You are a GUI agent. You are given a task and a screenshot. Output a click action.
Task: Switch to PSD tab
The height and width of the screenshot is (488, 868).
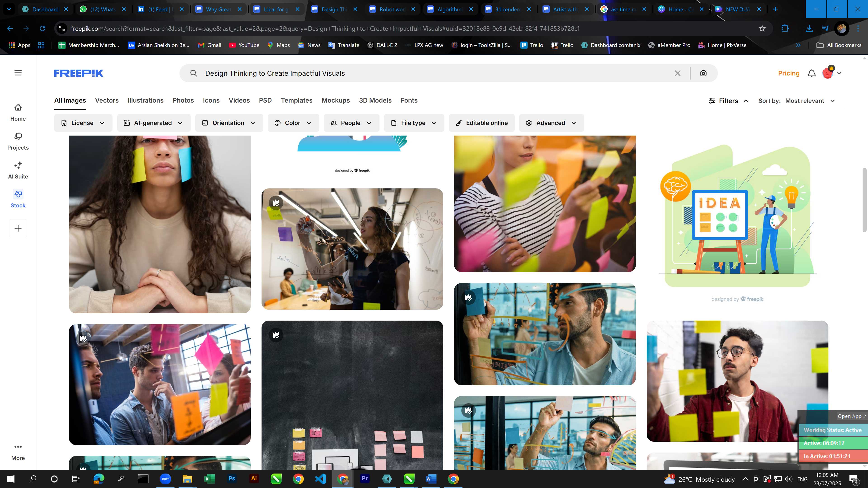(x=265, y=100)
